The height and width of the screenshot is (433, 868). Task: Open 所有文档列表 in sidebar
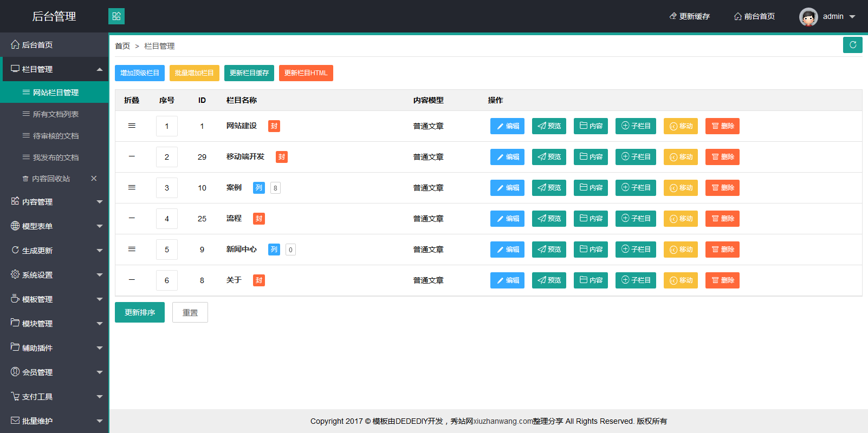tap(55, 114)
